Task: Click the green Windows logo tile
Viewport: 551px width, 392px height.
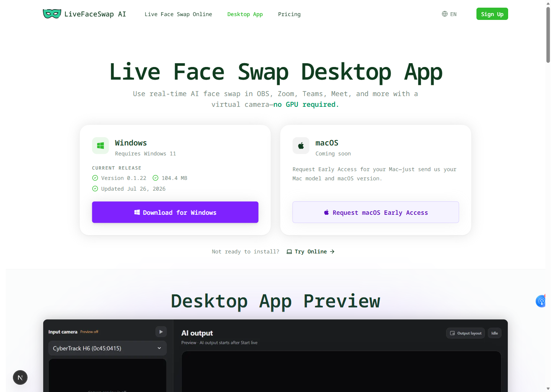Action: click(101, 145)
